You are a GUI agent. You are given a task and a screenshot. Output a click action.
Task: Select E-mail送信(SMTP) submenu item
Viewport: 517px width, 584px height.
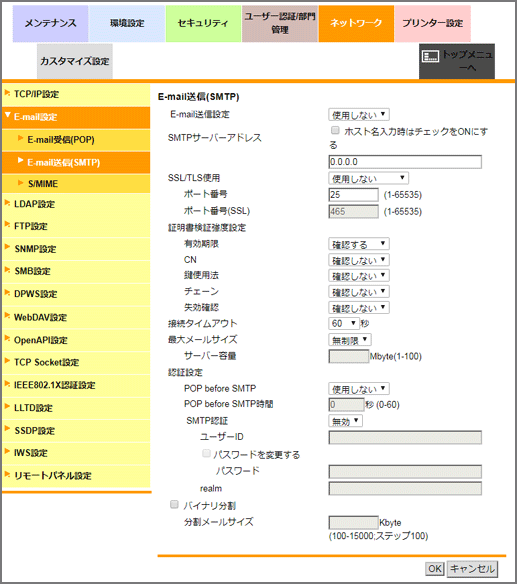pos(76,162)
